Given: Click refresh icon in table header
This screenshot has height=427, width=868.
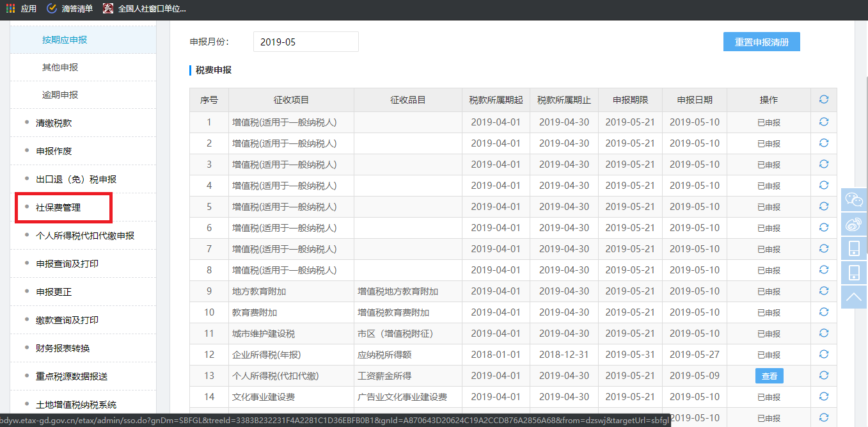Looking at the screenshot, I should (x=823, y=100).
